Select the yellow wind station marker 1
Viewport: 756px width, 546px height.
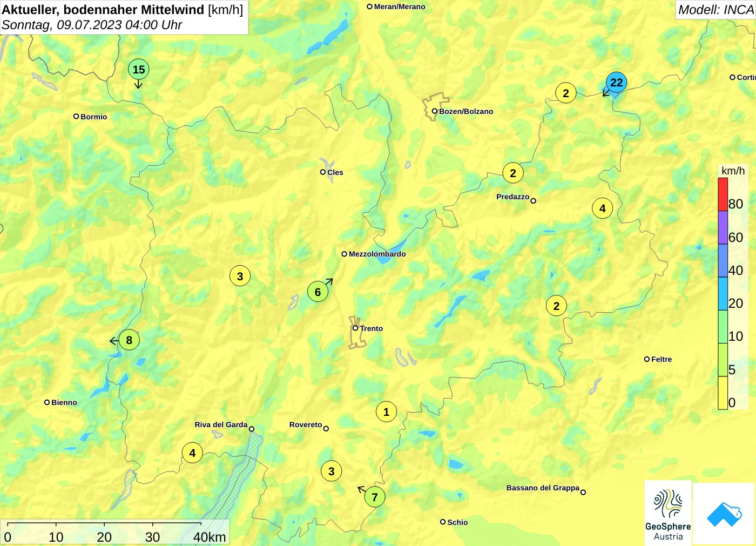386,412
